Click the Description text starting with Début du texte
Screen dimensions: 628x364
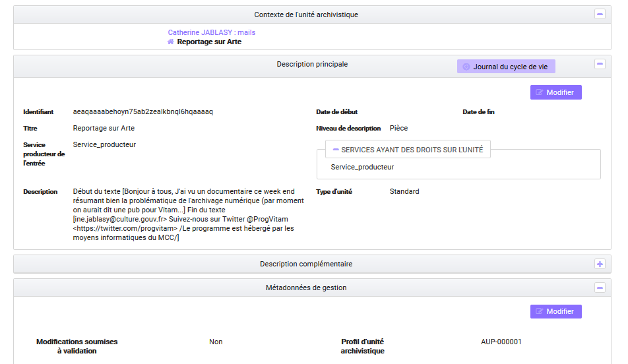point(184,214)
